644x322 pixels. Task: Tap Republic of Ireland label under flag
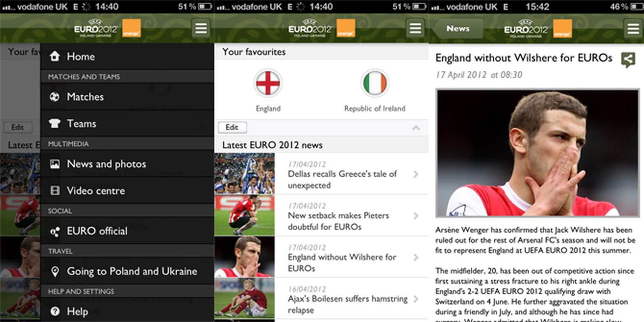[375, 109]
